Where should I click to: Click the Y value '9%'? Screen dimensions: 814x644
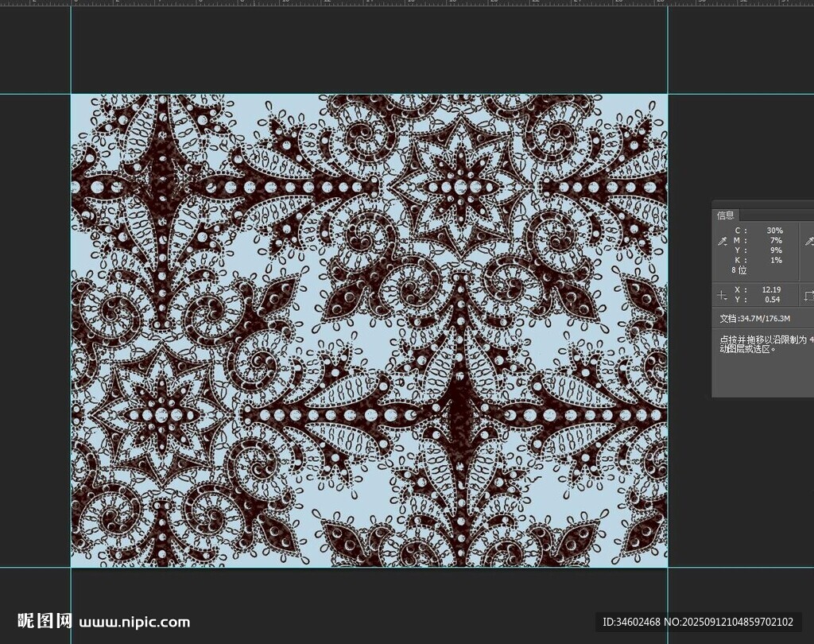pos(776,250)
